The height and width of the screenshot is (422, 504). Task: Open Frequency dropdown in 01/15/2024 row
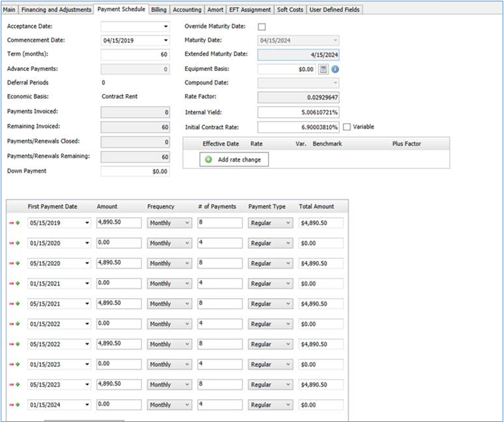click(187, 405)
